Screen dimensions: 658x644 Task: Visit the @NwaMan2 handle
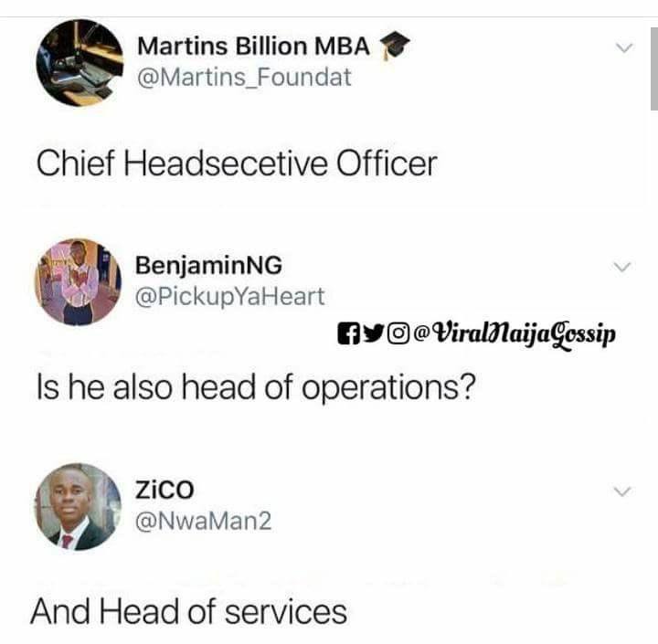204,521
